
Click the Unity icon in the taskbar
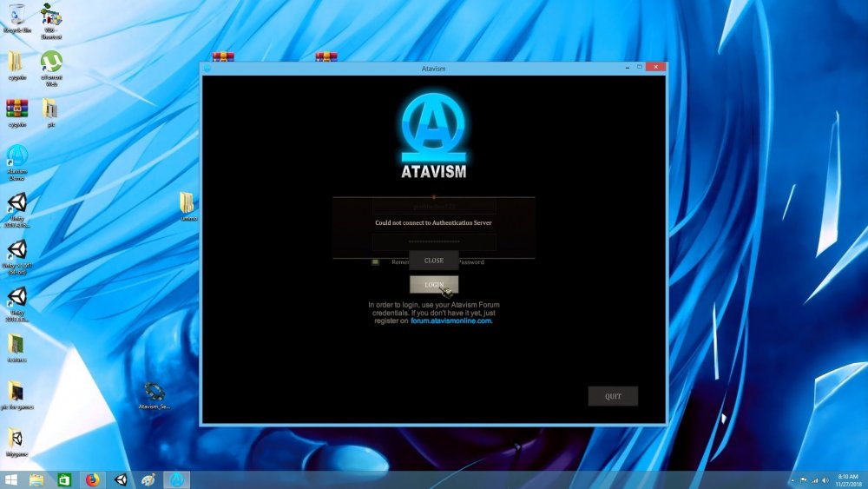120,479
